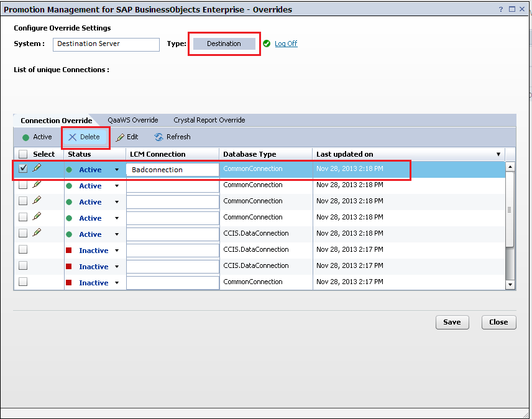
Task: Click the pencil icon of Edit toolbar item
Action: click(120, 137)
